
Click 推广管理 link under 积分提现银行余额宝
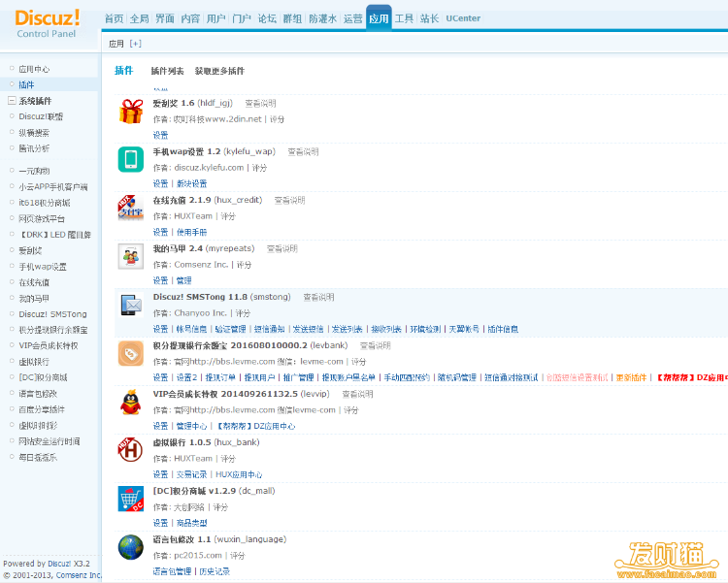click(x=299, y=377)
